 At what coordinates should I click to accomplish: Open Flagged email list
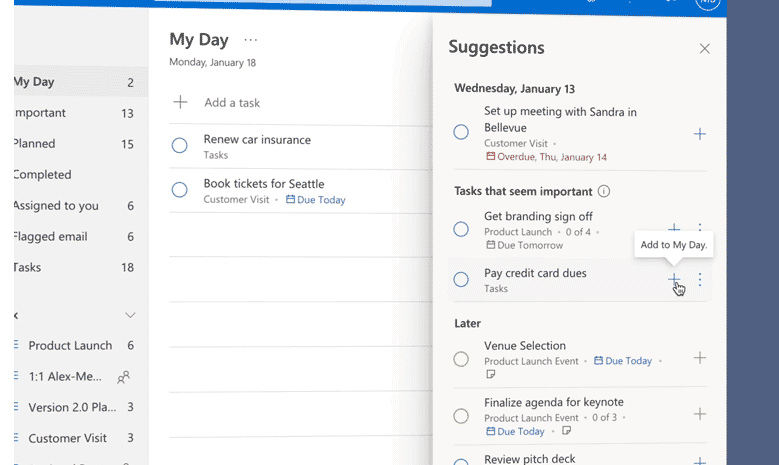[81, 236]
